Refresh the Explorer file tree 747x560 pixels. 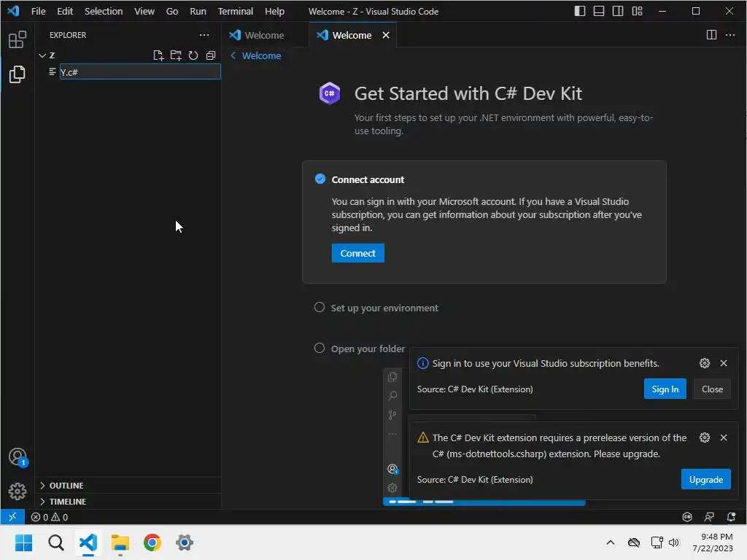pos(193,55)
